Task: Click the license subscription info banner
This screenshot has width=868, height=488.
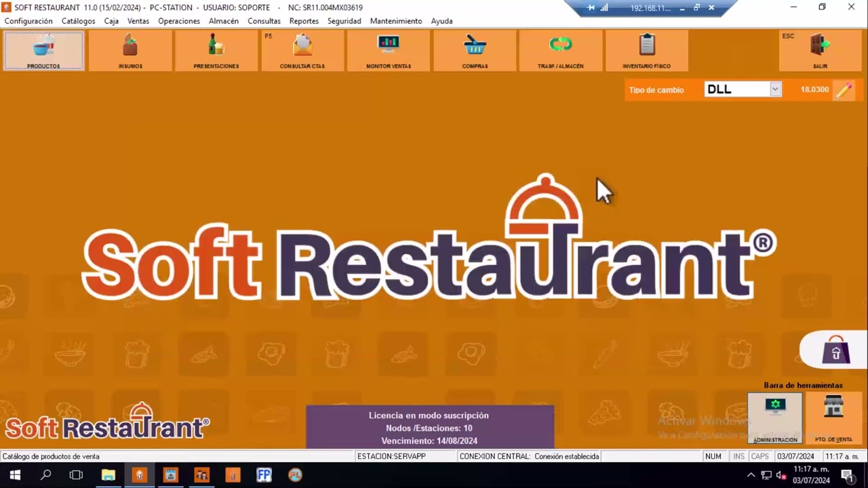Action: [x=430, y=428]
